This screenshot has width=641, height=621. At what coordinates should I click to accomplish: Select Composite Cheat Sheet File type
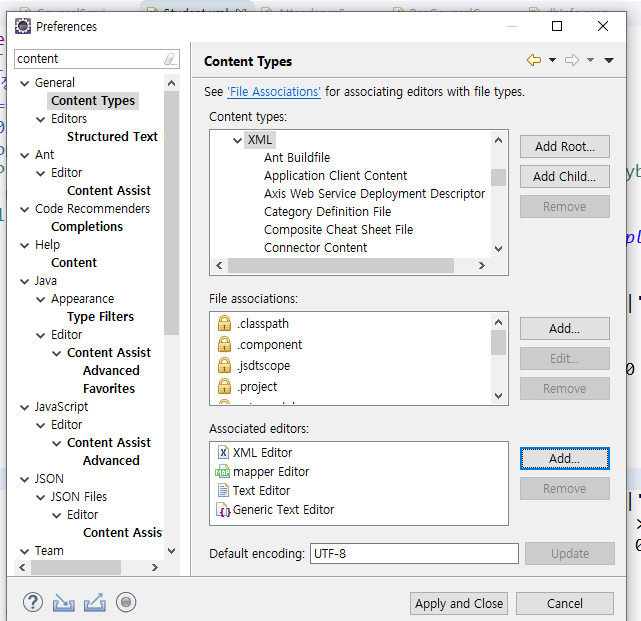(338, 229)
